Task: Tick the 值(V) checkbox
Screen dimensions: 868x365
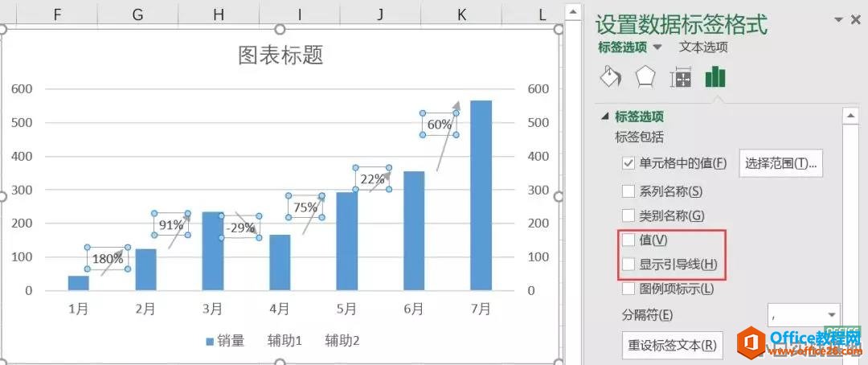Action: (628, 240)
